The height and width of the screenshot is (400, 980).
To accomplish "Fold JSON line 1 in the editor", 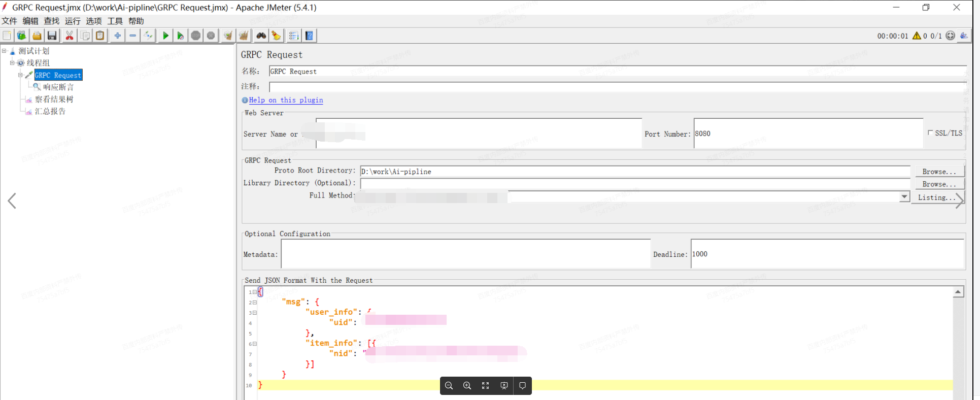I will [255, 292].
